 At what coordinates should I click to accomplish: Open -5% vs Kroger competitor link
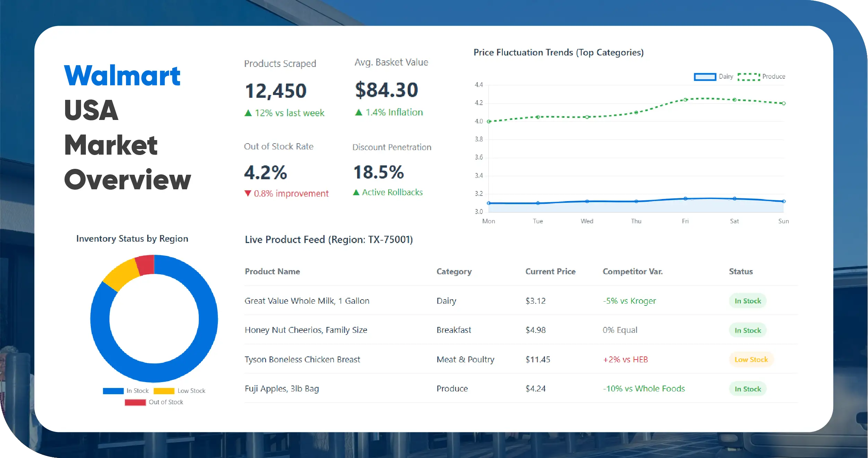point(629,301)
